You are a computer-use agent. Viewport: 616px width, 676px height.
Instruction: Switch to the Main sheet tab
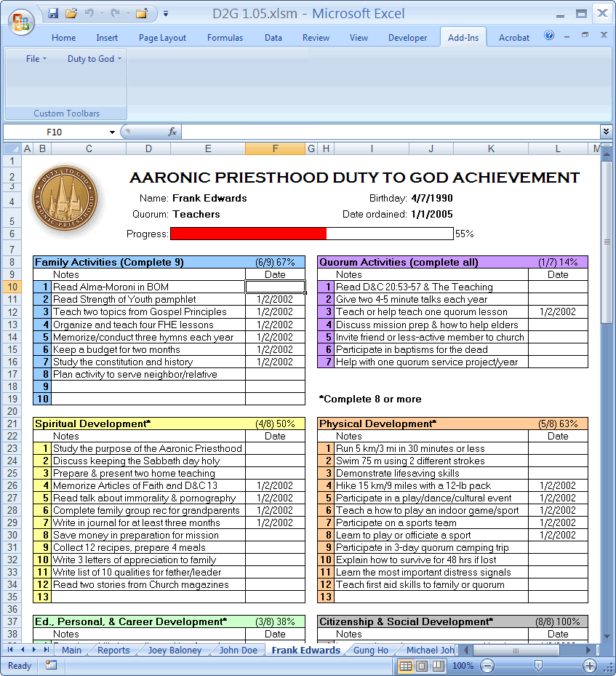coord(71,650)
